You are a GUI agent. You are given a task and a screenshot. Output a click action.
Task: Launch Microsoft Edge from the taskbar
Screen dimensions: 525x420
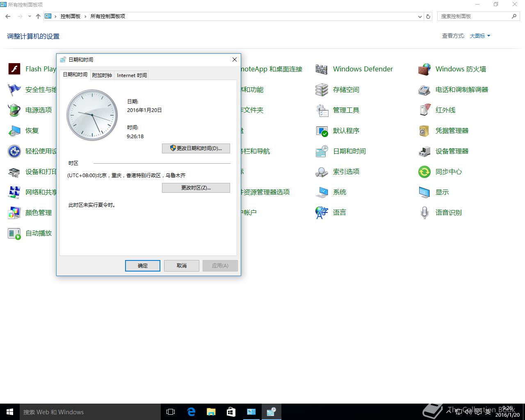[191, 412]
